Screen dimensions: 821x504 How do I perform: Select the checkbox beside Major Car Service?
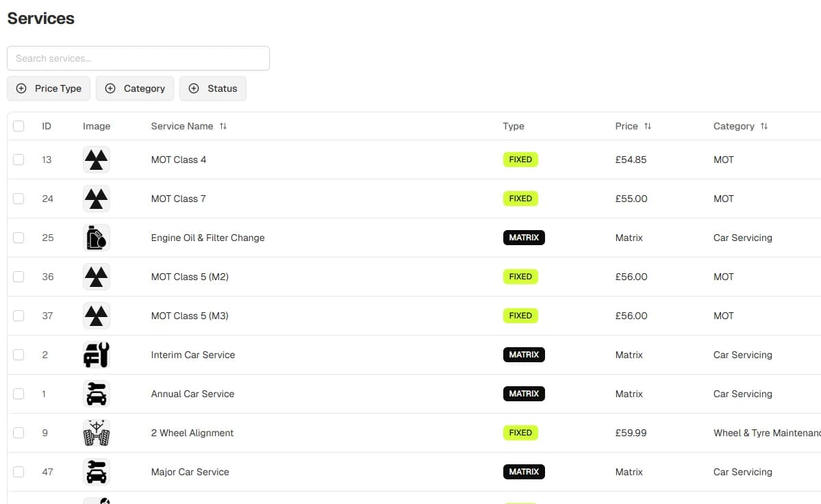18,472
